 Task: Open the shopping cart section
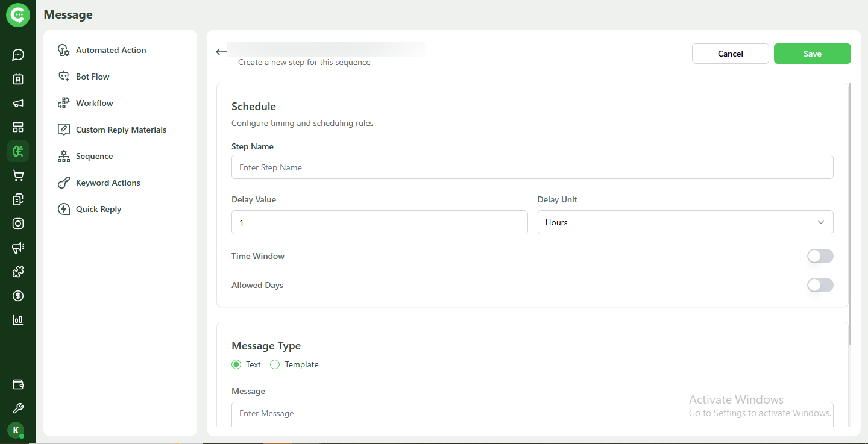[17, 175]
